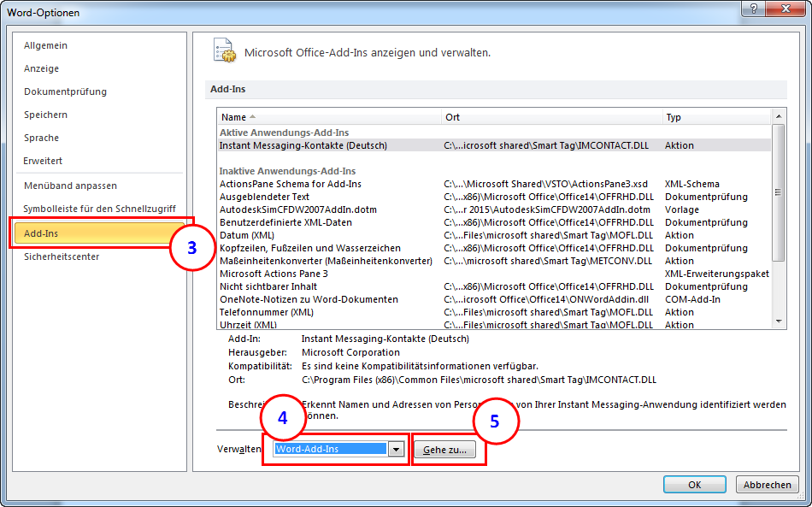Open the Verwalten dropdown arrow
The image size is (812, 507).
click(396, 449)
